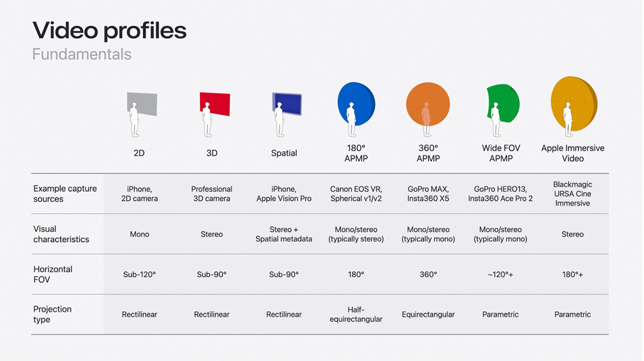Click the "Blackmagic URSA Cine Immersive" cell
Viewport: 644px width, 361px height.
click(x=573, y=194)
